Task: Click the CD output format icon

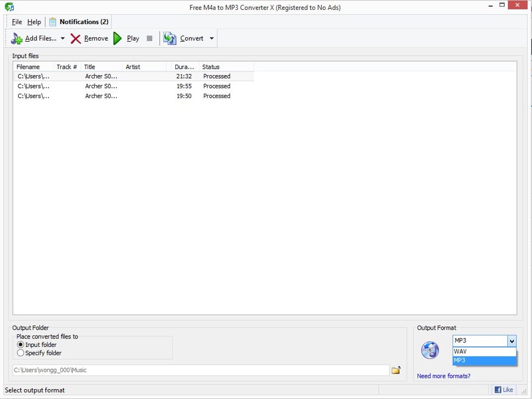Action: click(x=430, y=350)
